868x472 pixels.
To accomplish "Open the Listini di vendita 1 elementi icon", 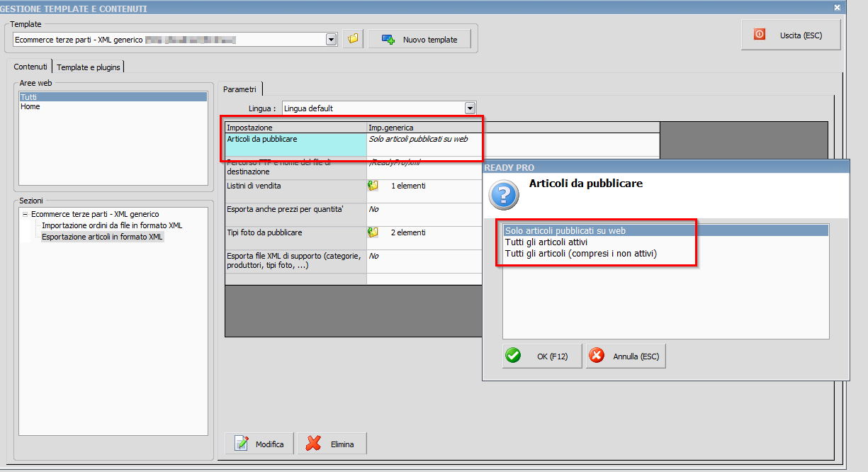I will point(373,186).
